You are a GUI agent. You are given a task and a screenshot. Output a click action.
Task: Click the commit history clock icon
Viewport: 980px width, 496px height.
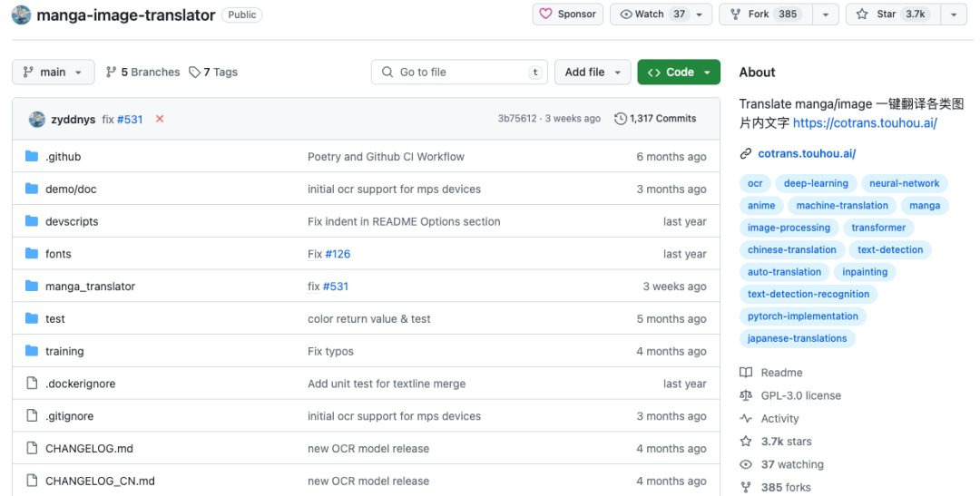pos(621,119)
